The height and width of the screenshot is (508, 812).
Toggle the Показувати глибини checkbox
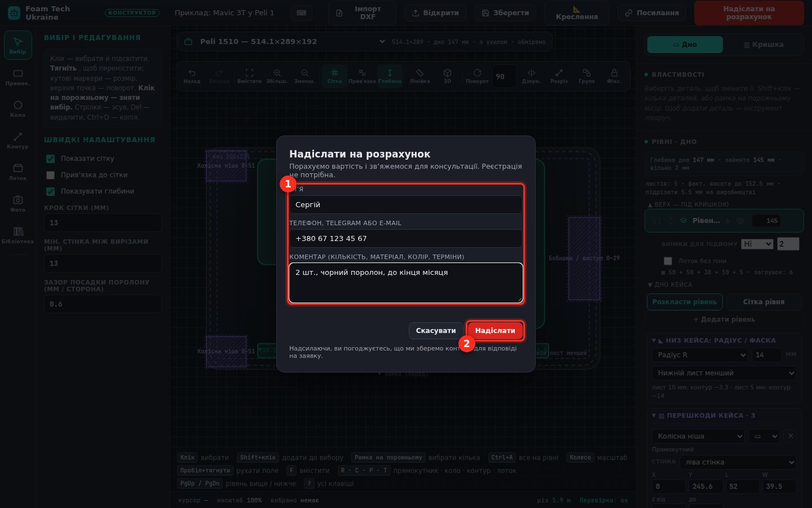(x=50, y=191)
